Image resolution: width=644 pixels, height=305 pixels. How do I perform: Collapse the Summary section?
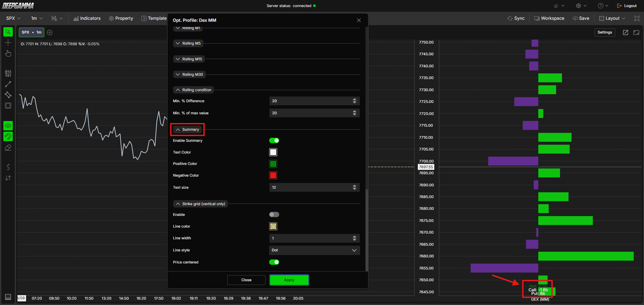click(x=187, y=129)
